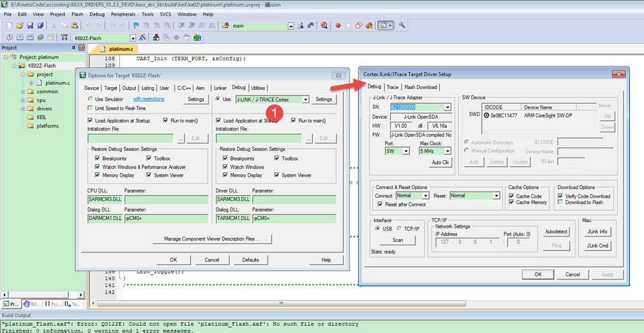Image resolution: width=644 pixels, height=333 pixels.
Task: Click the 'with restrictions' link
Action: [x=149, y=99]
